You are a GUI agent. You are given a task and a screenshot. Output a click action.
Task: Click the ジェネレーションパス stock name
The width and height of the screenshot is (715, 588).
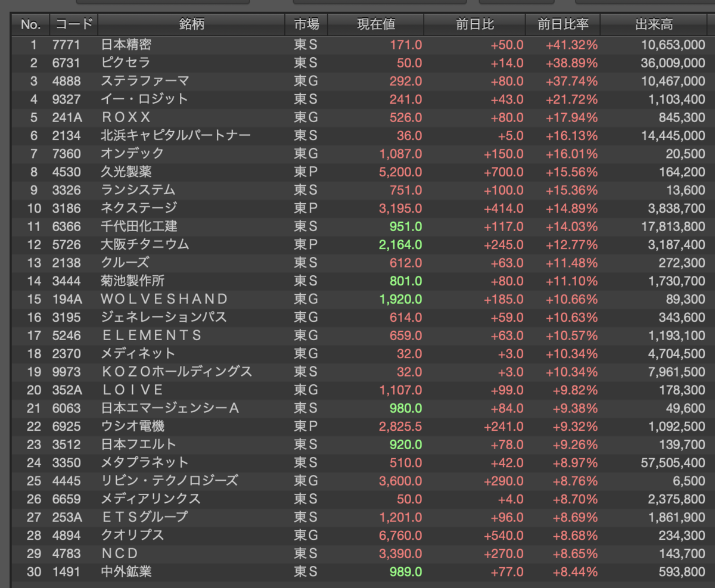tap(164, 317)
